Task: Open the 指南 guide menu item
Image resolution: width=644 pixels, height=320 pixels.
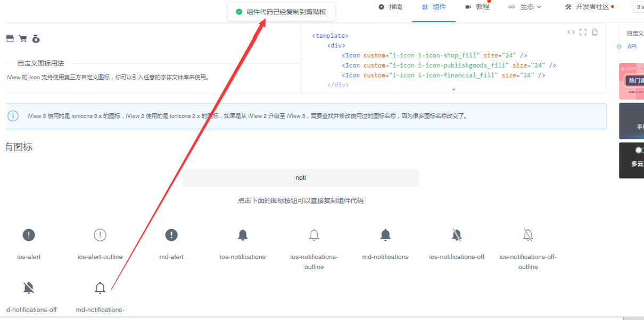Action: (x=390, y=7)
